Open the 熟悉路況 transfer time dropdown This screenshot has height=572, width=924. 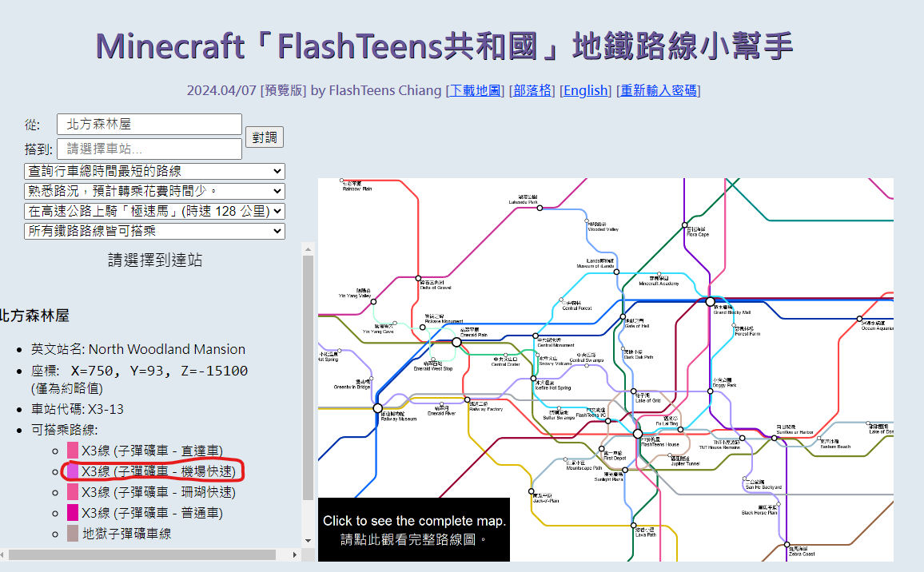point(154,192)
